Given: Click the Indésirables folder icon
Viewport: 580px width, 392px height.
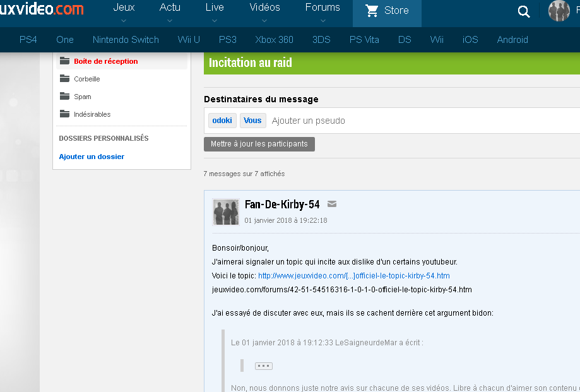Looking at the screenshot, I should coord(64,114).
